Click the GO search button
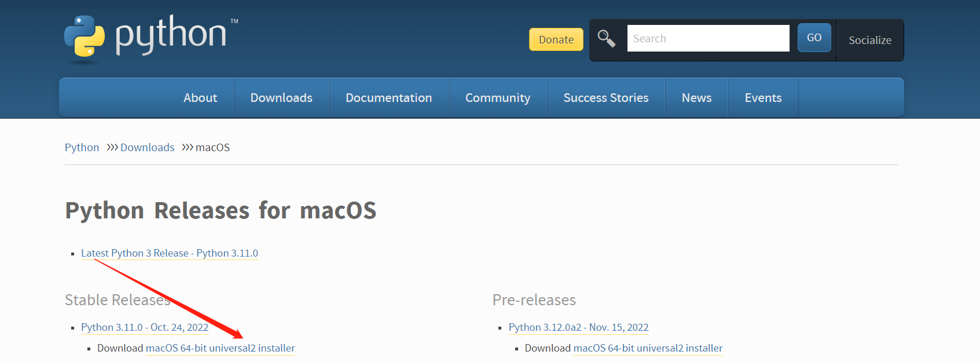This screenshot has width=980, height=362. [814, 38]
